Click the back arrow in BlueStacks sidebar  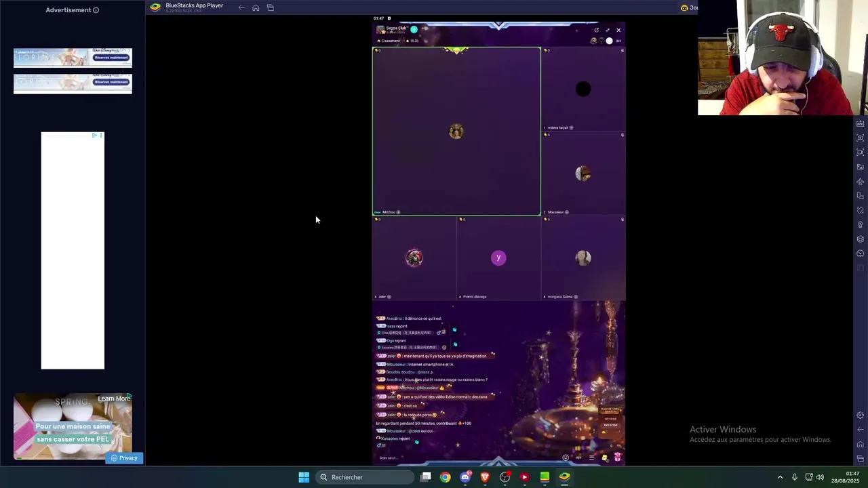[861, 430]
